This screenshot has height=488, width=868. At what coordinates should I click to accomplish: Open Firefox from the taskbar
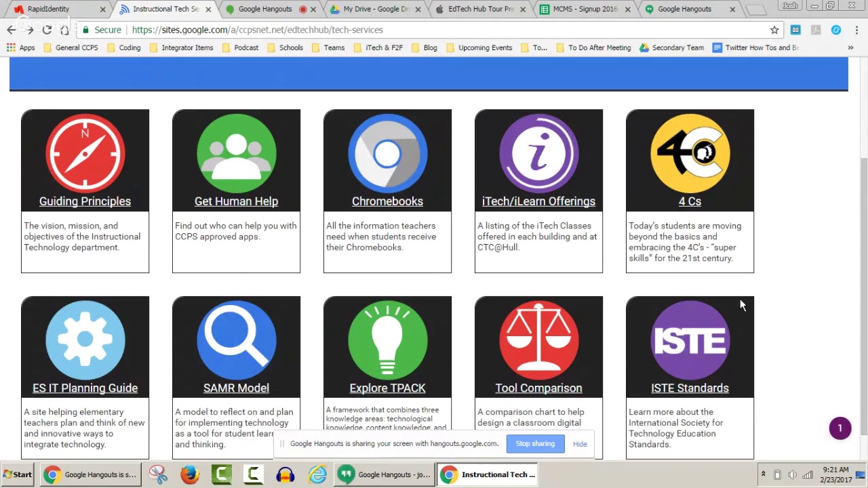click(190, 474)
